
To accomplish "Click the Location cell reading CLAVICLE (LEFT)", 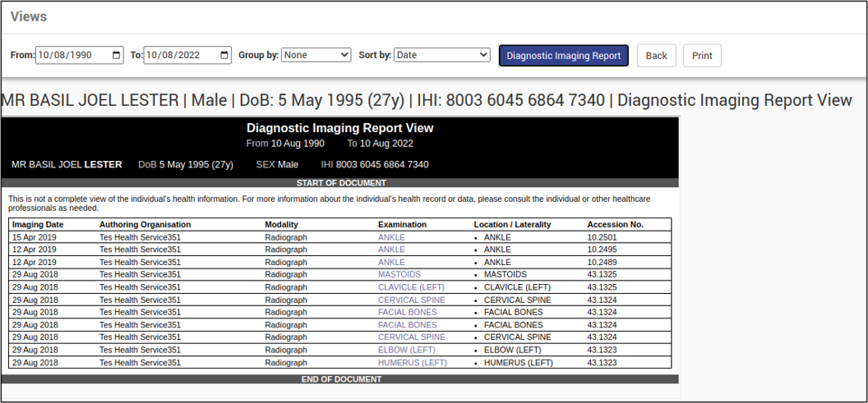I will pos(517,287).
